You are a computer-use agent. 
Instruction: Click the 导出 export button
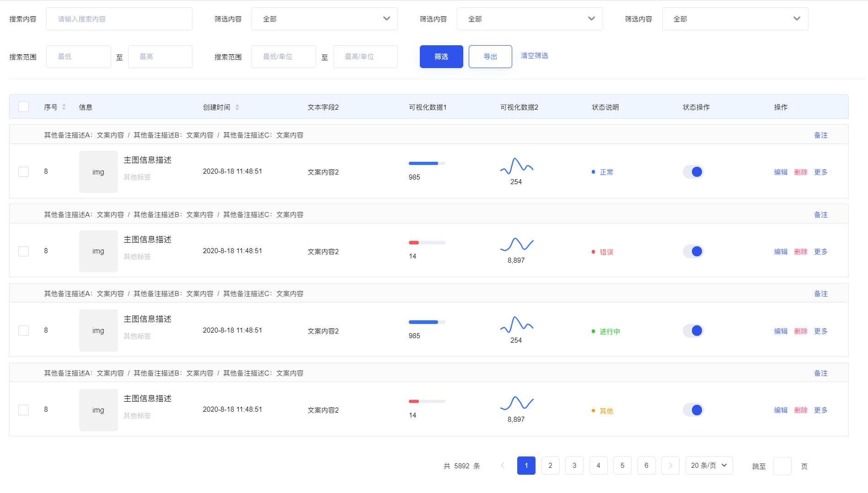pos(490,57)
